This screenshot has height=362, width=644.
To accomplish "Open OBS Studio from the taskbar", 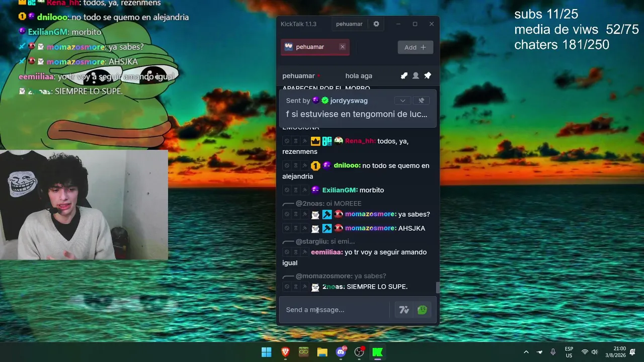I will (x=359, y=352).
